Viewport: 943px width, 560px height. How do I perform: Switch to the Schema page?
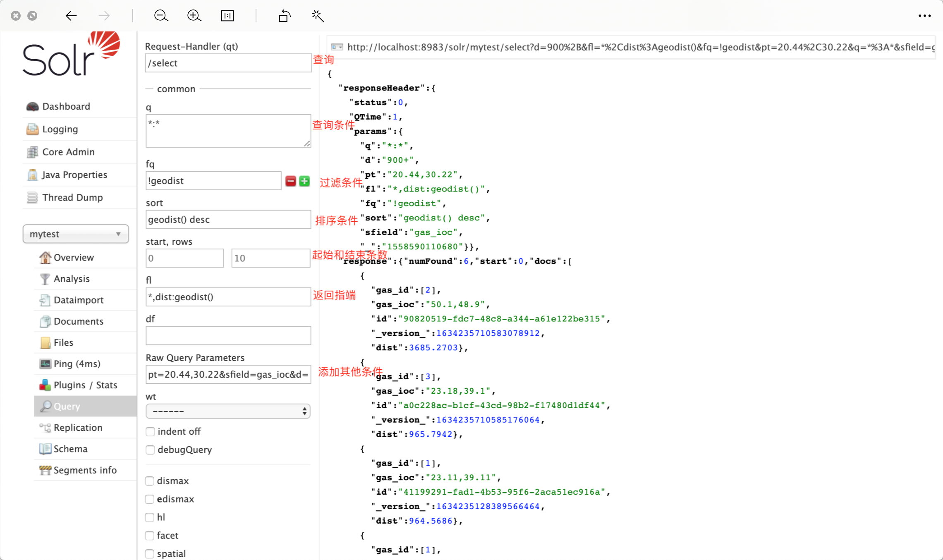(x=45, y=448)
